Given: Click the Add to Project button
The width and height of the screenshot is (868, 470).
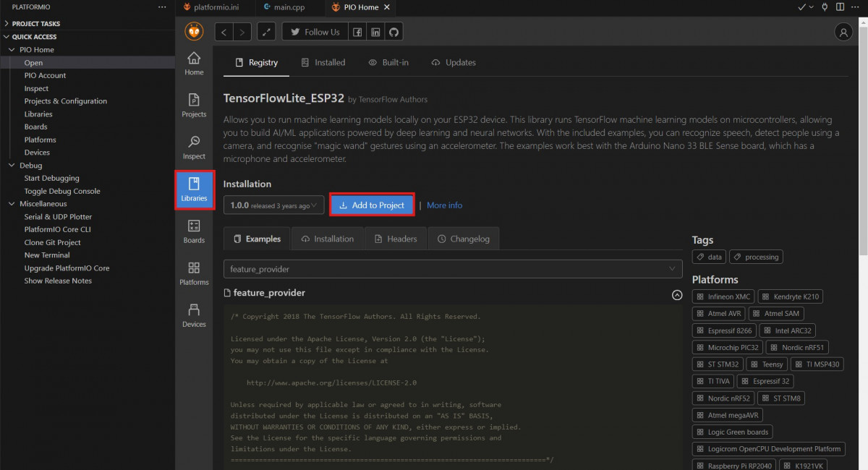Looking at the screenshot, I should point(372,205).
